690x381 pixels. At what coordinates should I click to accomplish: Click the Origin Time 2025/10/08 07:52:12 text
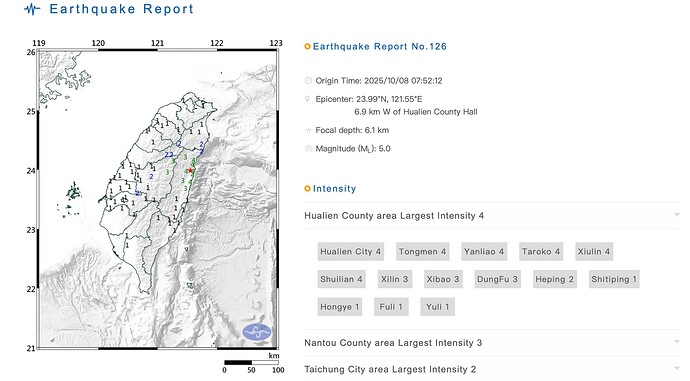378,81
